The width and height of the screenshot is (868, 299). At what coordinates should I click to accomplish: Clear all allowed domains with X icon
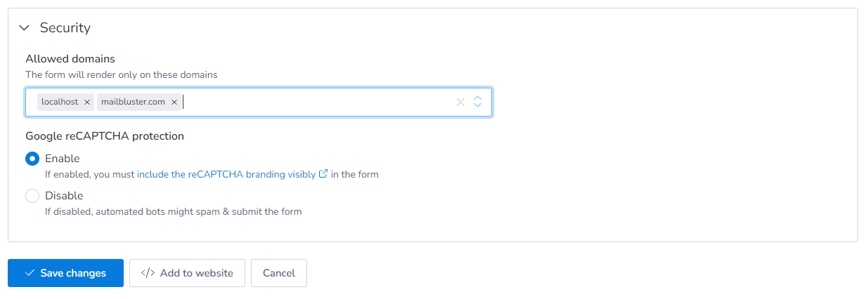[460, 102]
